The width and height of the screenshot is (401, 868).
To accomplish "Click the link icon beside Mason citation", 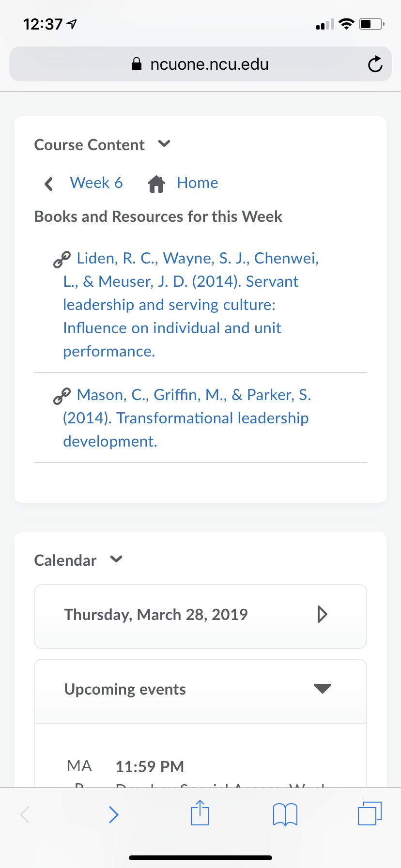I will coord(62,396).
